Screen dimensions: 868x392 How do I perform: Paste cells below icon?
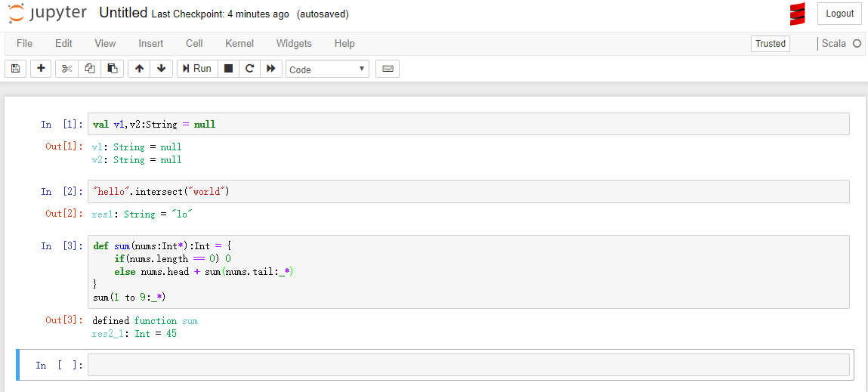pos(112,69)
